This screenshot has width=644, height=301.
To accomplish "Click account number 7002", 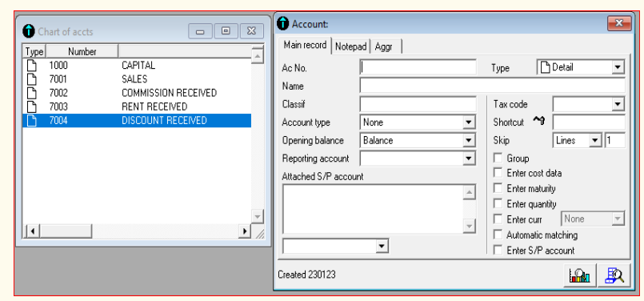I will coord(58,93).
